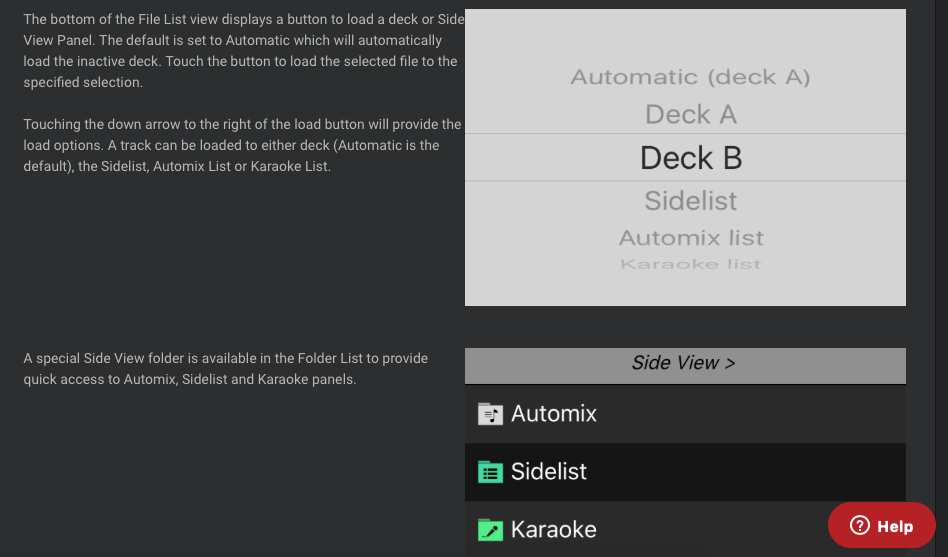Click the green Sidelist folder icon
Image resolution: width=948 pixels, height=557 pixels.
(490, 472)
